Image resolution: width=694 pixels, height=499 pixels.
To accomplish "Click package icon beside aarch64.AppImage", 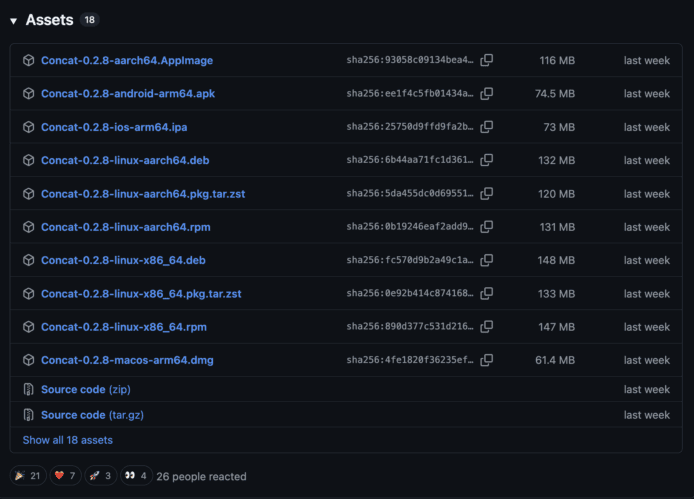I will coord(28,60).
